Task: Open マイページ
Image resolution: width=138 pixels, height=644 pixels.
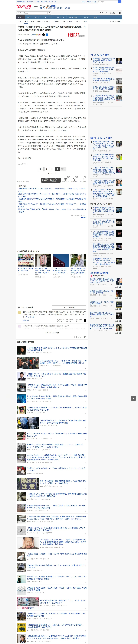Action: pos(103,13)
